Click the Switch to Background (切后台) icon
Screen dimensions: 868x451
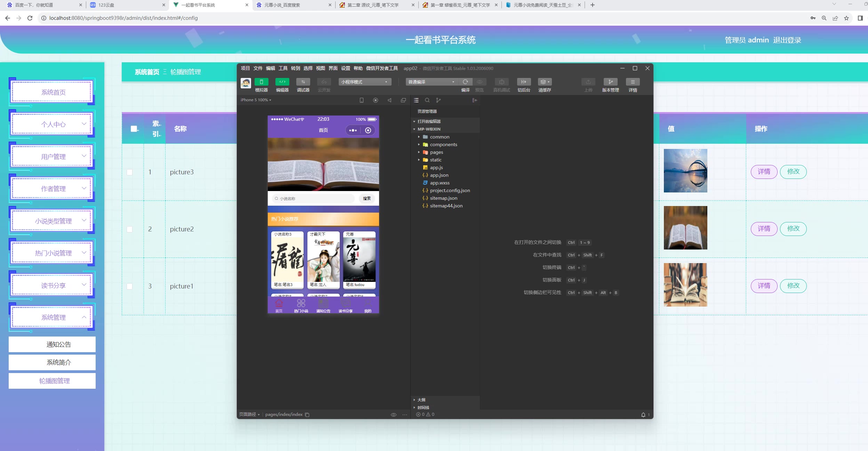[524, 82]
